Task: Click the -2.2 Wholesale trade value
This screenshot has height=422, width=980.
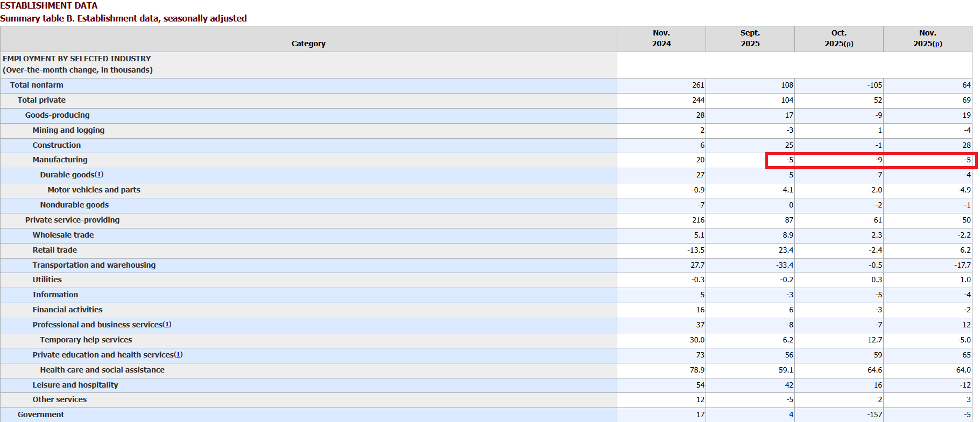Action: click(964, 235)
